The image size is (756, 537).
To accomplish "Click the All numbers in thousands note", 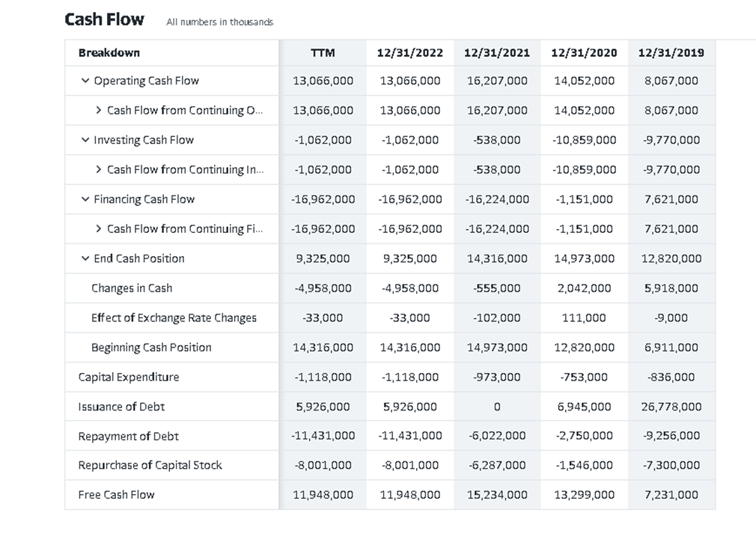I will click(219, 22).
